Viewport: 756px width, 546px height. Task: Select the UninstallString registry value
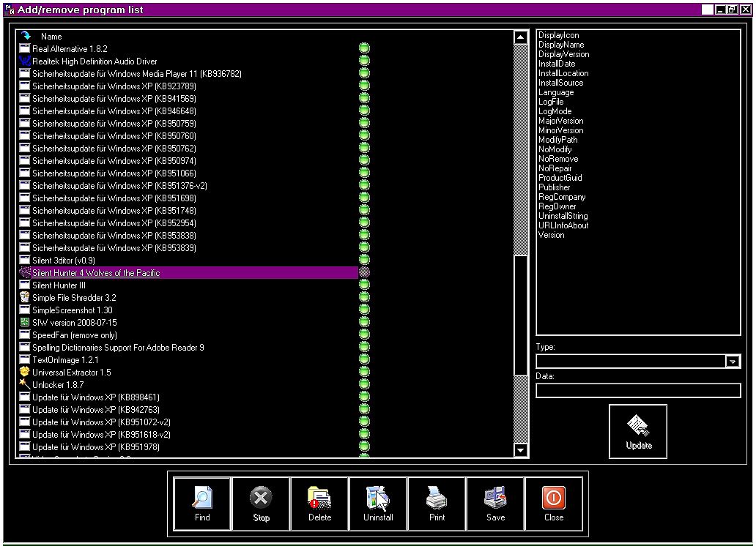tap(563, 216)
